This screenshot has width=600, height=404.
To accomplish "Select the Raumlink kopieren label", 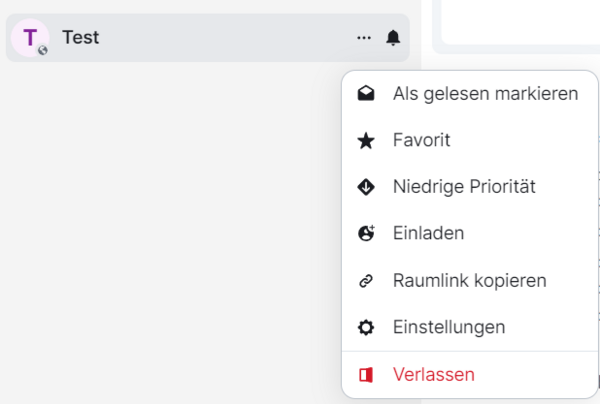I will click(x=469, y=281).
